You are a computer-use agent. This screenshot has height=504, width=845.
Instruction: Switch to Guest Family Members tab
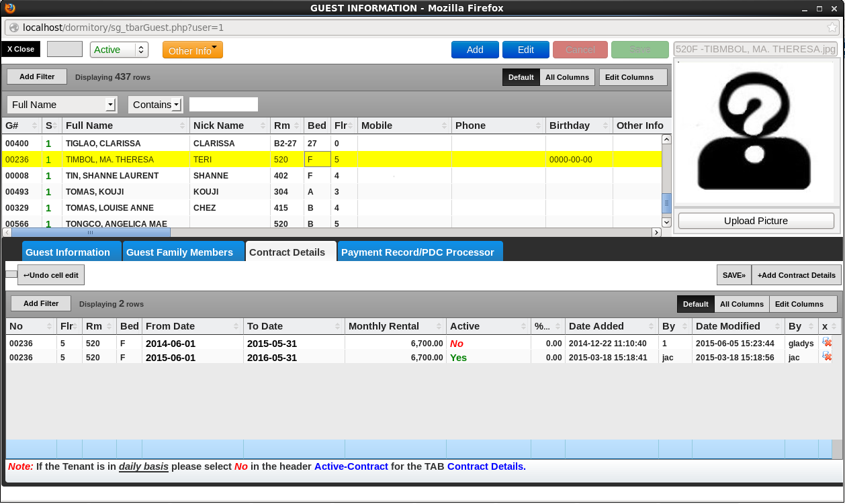(x=179, y=252)
